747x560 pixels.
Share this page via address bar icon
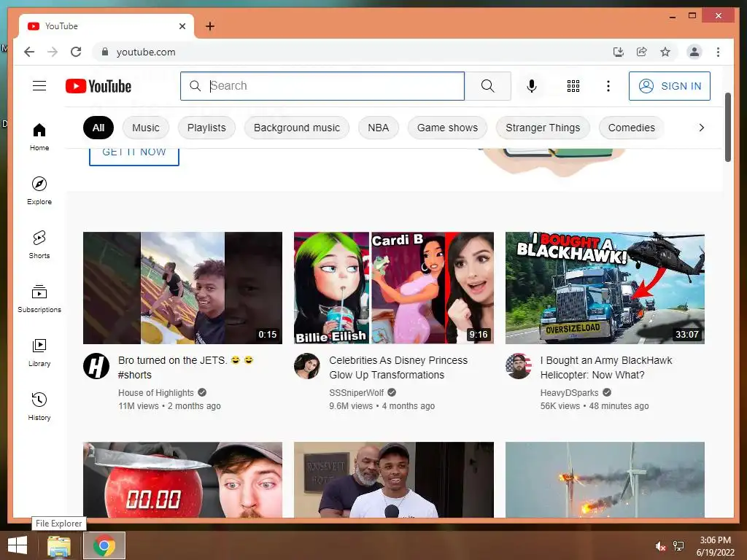point(642,52)
